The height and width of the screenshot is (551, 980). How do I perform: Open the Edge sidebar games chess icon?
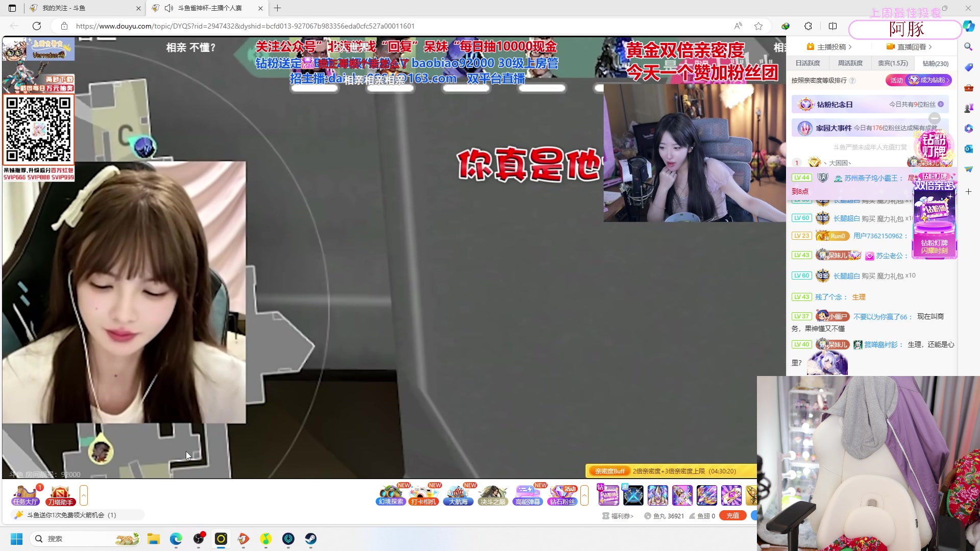pyautogui.click(x=968, y=108)
